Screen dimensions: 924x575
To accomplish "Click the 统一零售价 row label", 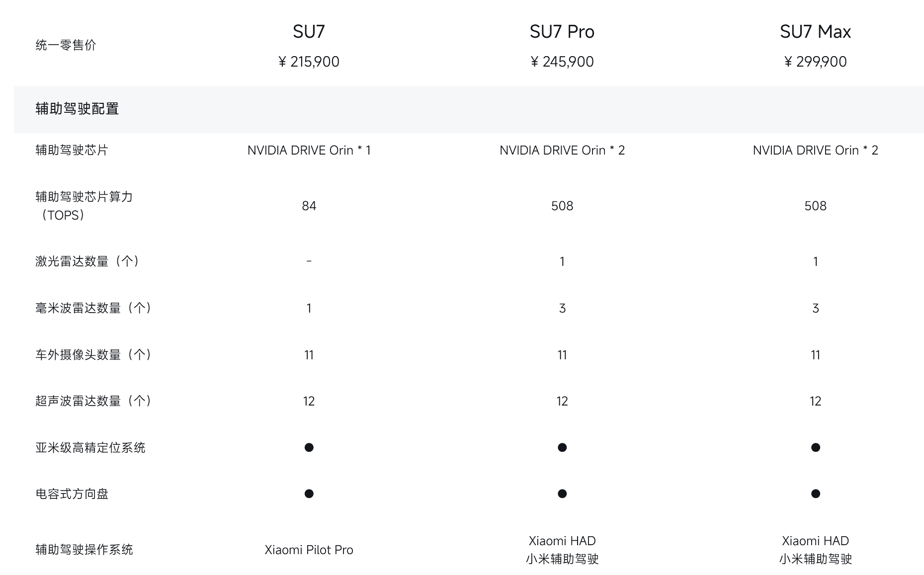I will 66,45.
